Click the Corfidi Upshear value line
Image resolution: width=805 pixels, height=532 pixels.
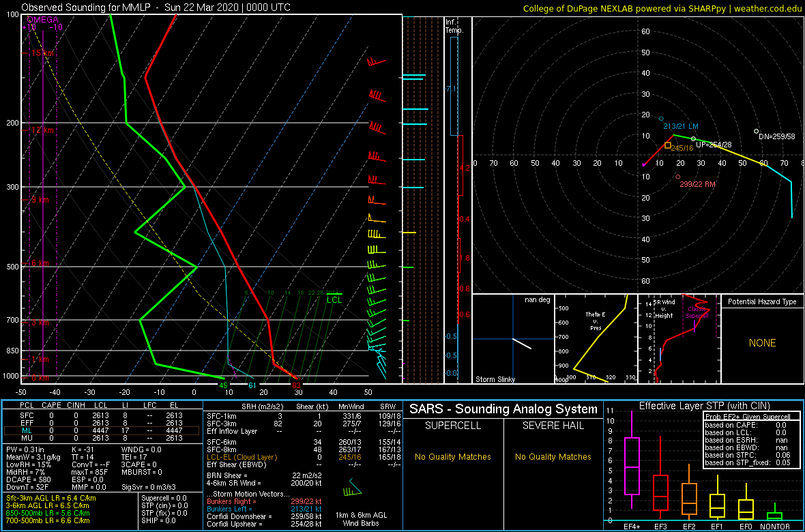264,524
